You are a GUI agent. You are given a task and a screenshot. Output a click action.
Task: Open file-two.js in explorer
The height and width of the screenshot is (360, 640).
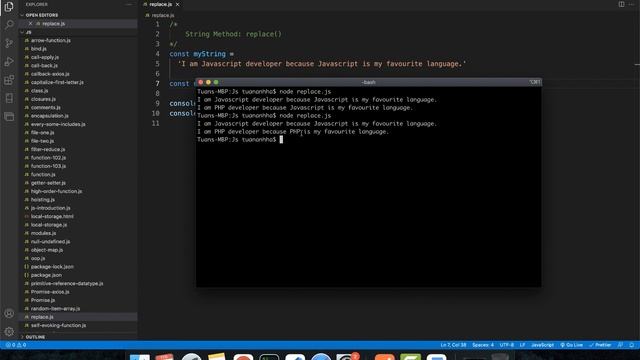(x=42, y=141)
